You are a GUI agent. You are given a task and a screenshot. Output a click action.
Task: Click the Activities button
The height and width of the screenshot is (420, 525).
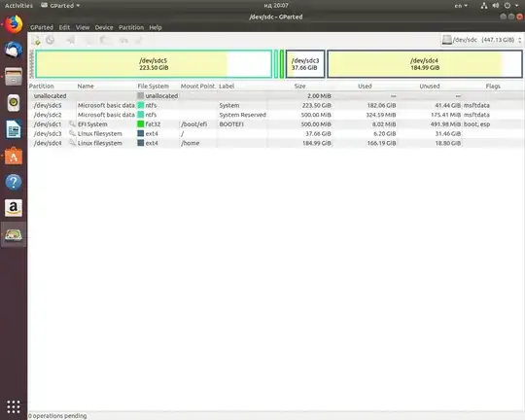coord(18,6)
